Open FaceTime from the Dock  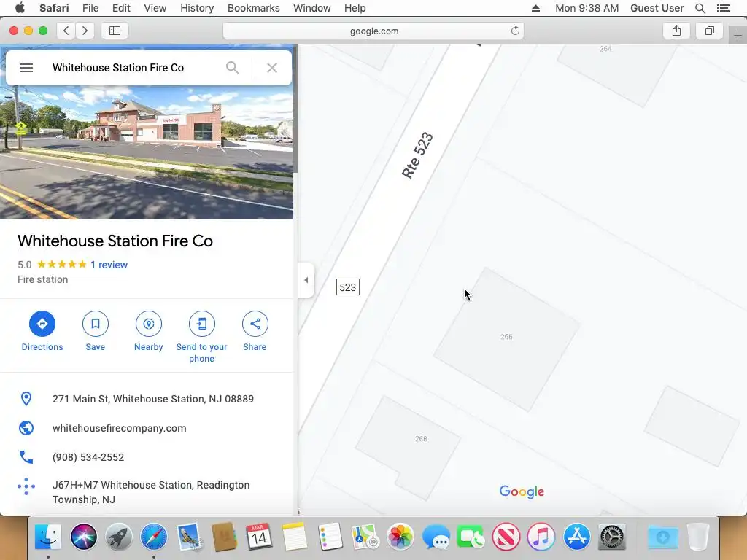click(x=471, y=537)
